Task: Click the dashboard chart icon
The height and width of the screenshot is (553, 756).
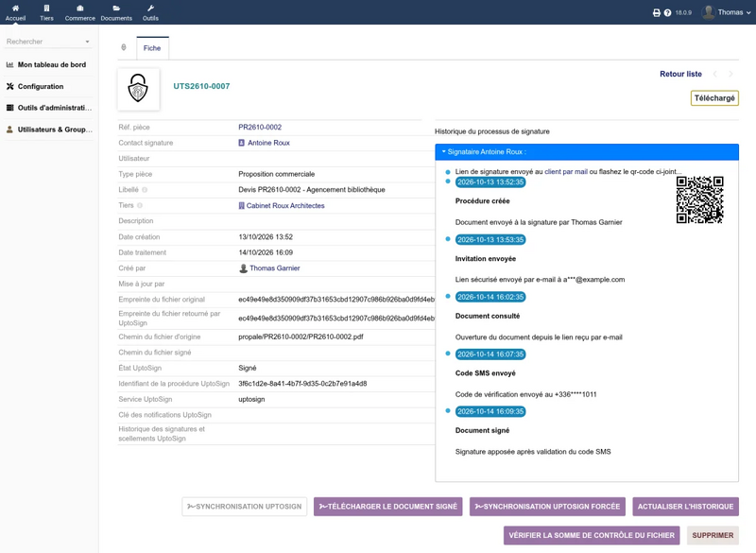Action: pyautogui.click(x=9, y=64)
